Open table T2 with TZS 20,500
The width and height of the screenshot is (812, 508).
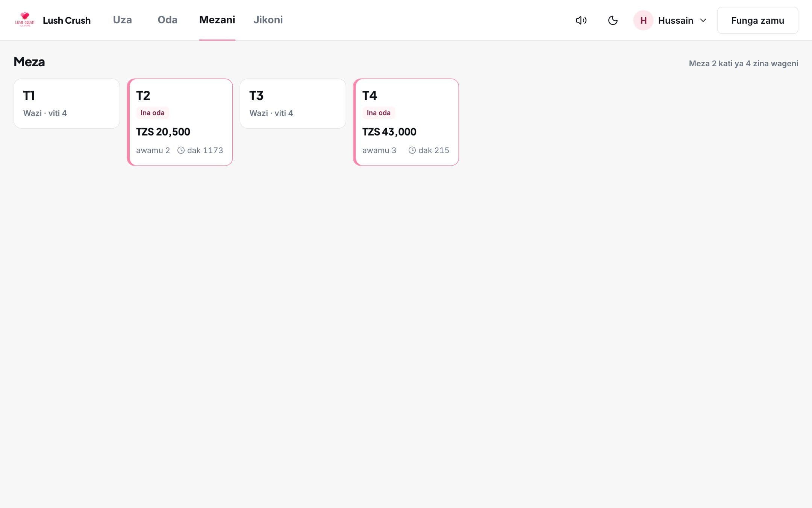(180, 122)
